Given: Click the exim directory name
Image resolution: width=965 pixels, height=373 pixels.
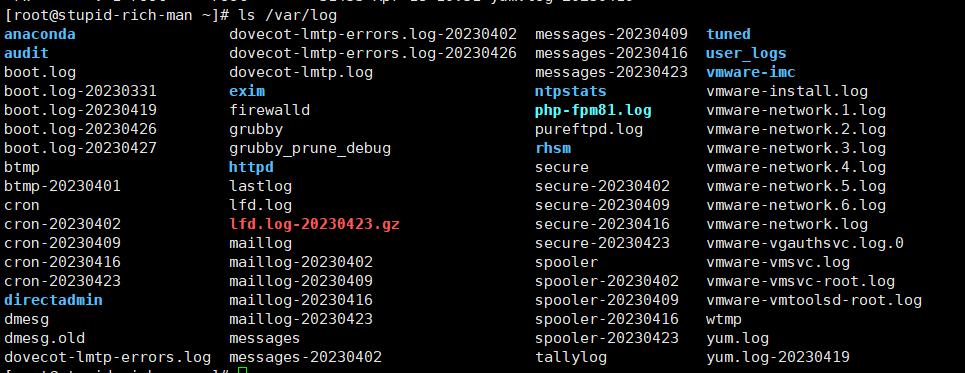Looking at the screenshot, I should (247, 92).
